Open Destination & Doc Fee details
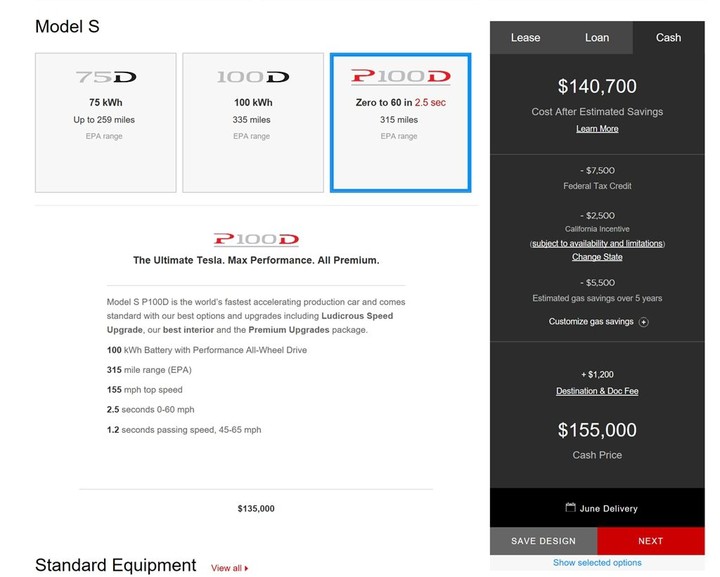Screen dimensions: 720x577 (597, 391)
